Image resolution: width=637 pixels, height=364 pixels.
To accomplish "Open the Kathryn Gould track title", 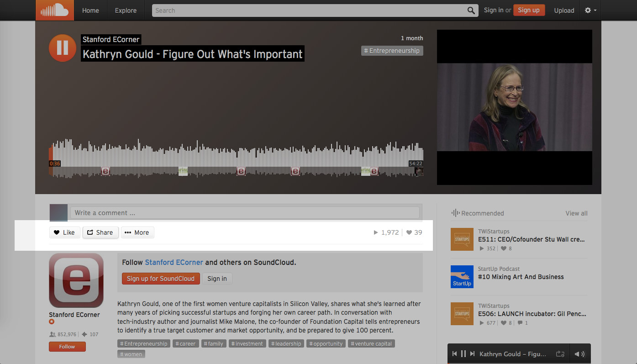I will [x=192, y=54].
